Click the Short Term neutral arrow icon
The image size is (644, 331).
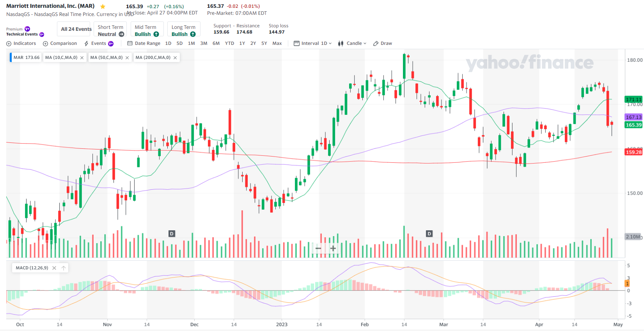coord(122,34)
